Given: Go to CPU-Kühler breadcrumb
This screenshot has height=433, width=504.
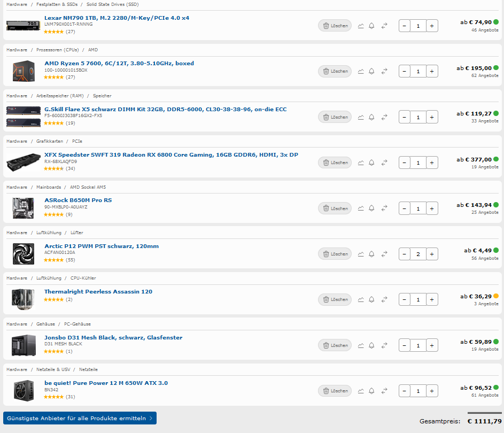Looking at the screenshot, I should point(83,278).
